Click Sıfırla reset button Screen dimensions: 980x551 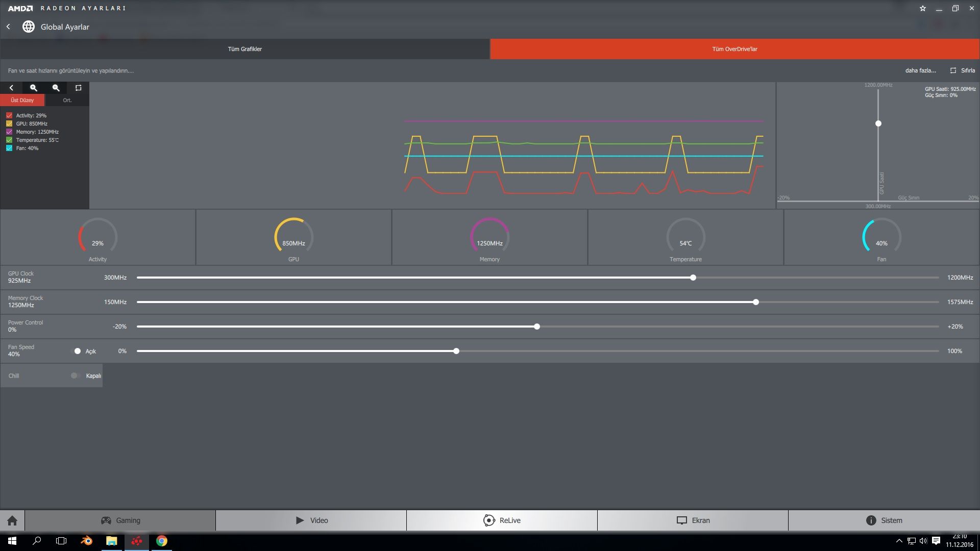[x=963, y=70]
